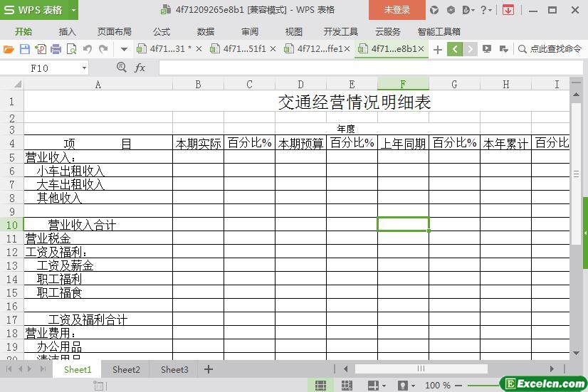Switch to the 4f71...31 document tab

click(164, 48)
